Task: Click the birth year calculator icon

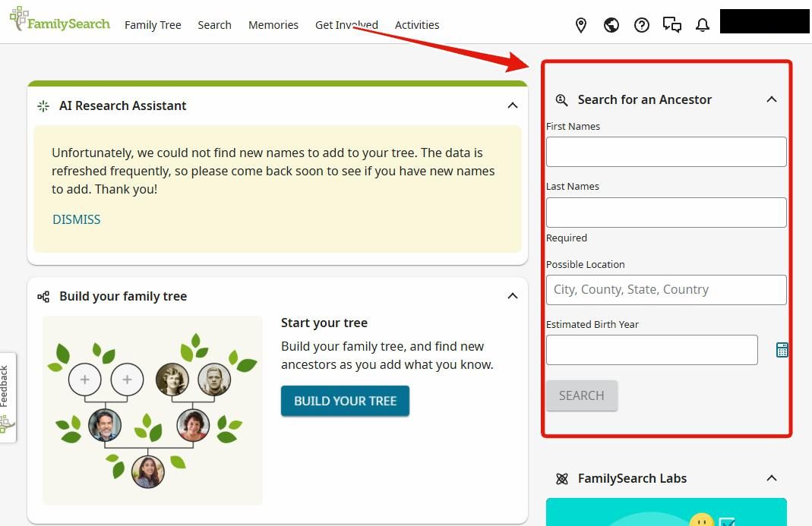Action: [x=782, y=350]
